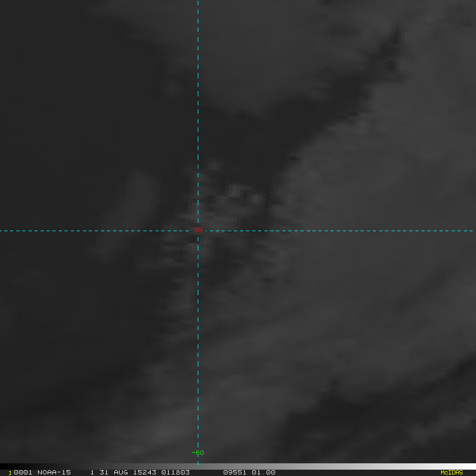Screen dimensions: 476x476
Task: Click the 01.00 resolution value
Action: pyautogui.click(x=263, y=472)
